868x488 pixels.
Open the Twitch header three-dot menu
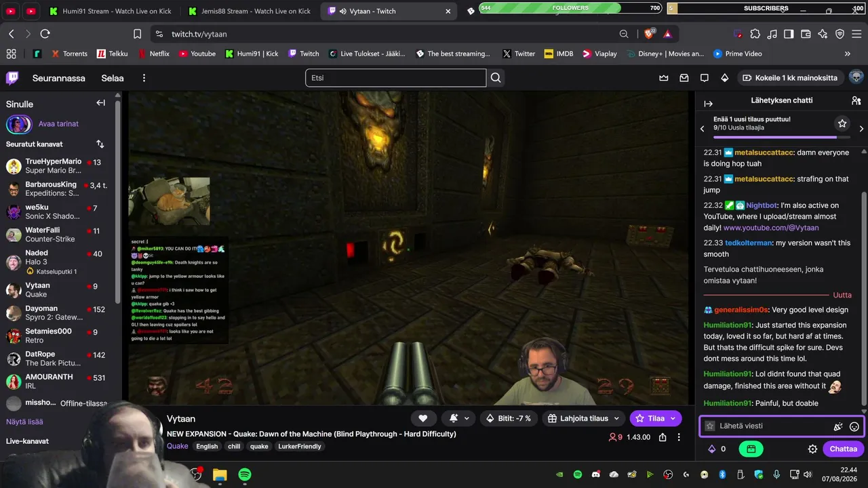click(144, 78)
